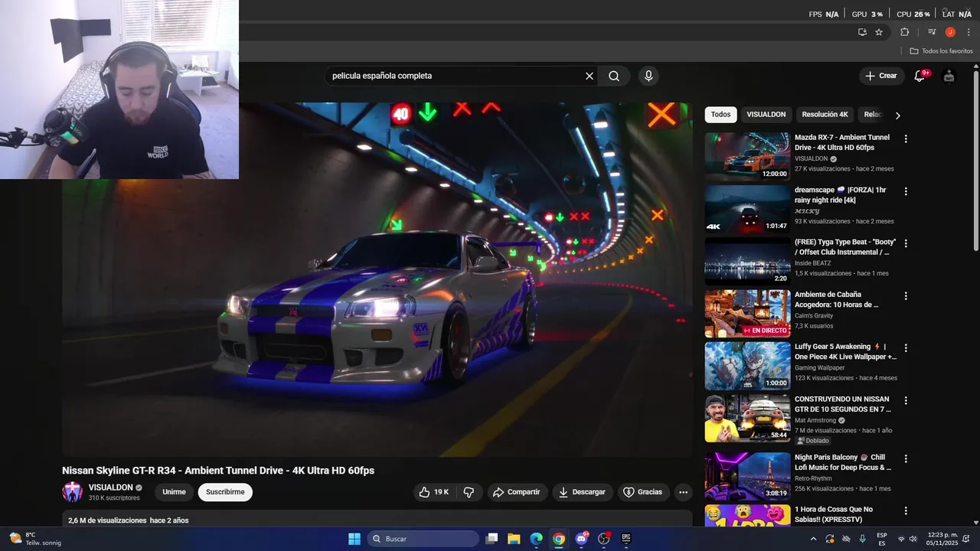Open Chrome media controls icon

(x=932, y=32)
